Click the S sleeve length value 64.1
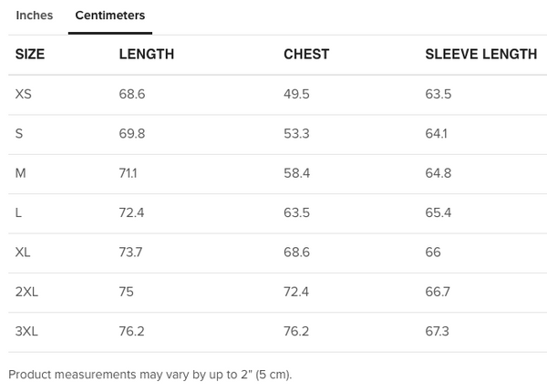Image resolution: width=547 pixels, height=392 pixels. [438, 134]
